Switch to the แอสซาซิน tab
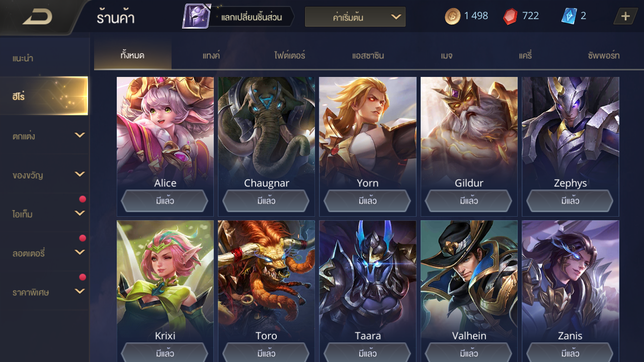This screenshot has width=644, height=362. [x=368, y=55]
